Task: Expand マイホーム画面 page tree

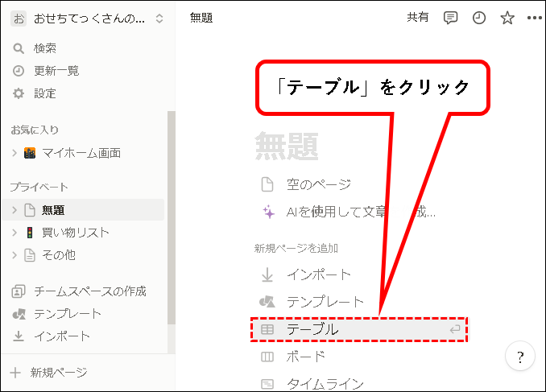Action: (14, 153)
